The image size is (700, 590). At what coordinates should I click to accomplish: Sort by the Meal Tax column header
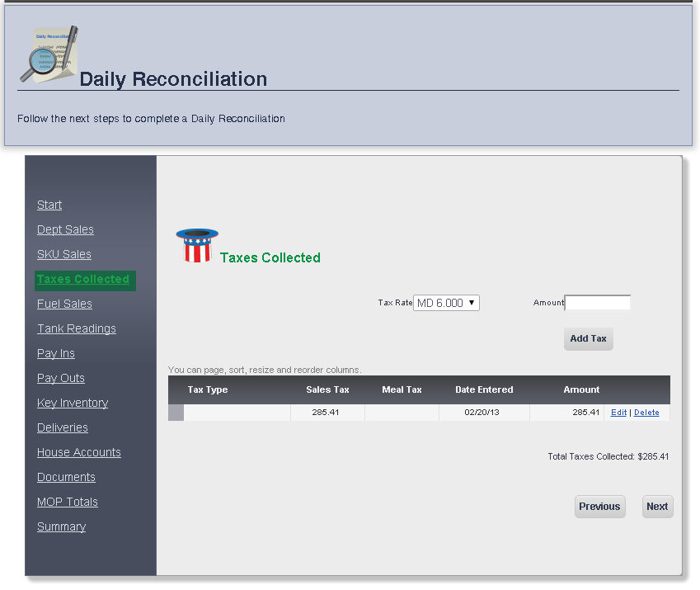402,389
